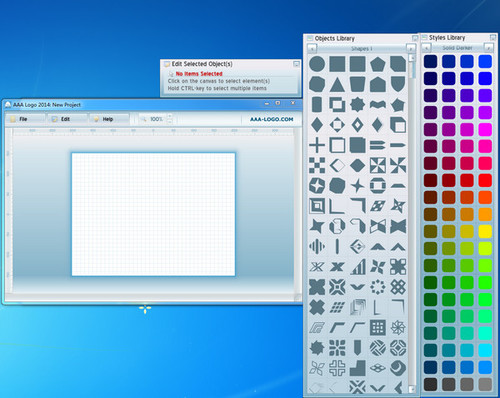Select the wavy flag shape
500x398 pixels.
(x=378, y=105)
